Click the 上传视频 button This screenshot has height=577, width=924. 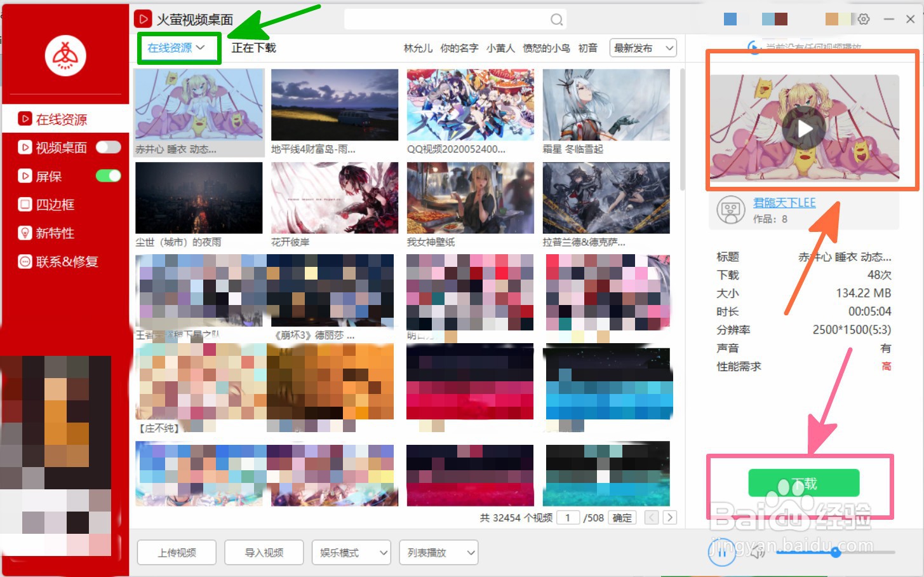[177, 553]
